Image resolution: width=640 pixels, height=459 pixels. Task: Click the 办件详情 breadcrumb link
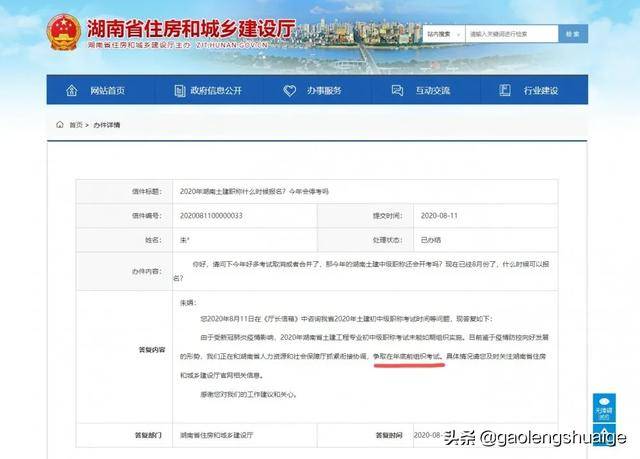[x=107, y=125]
